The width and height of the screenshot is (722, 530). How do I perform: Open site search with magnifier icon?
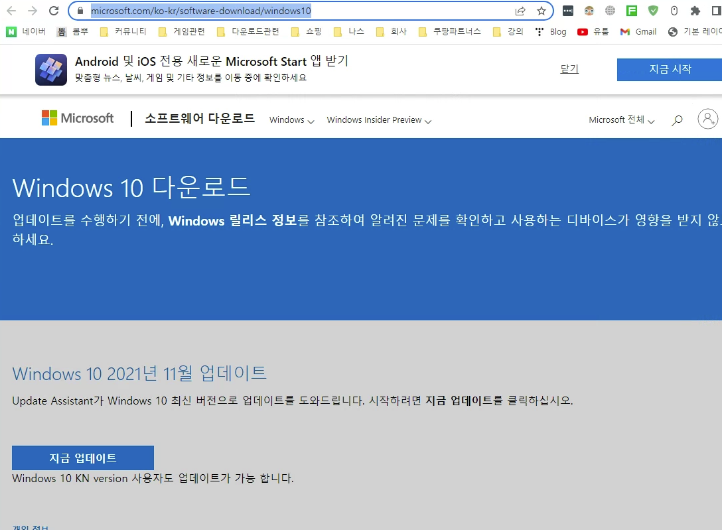(677, 120)
